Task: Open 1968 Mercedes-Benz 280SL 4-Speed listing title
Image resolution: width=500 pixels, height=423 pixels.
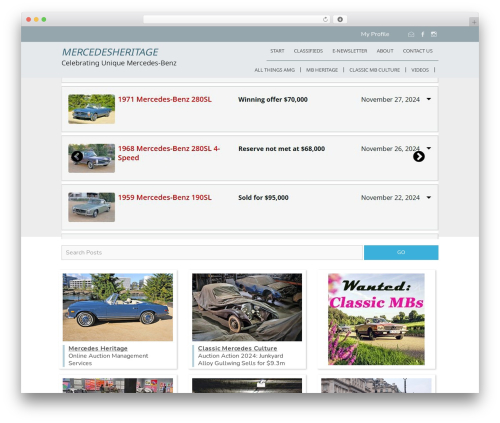Action: tap(169, 153)
